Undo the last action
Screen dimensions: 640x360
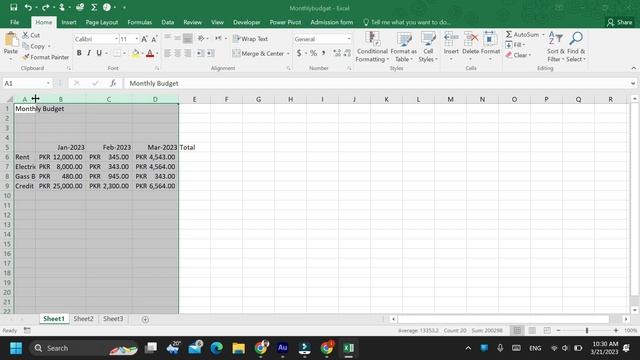(x=28, y=7)
